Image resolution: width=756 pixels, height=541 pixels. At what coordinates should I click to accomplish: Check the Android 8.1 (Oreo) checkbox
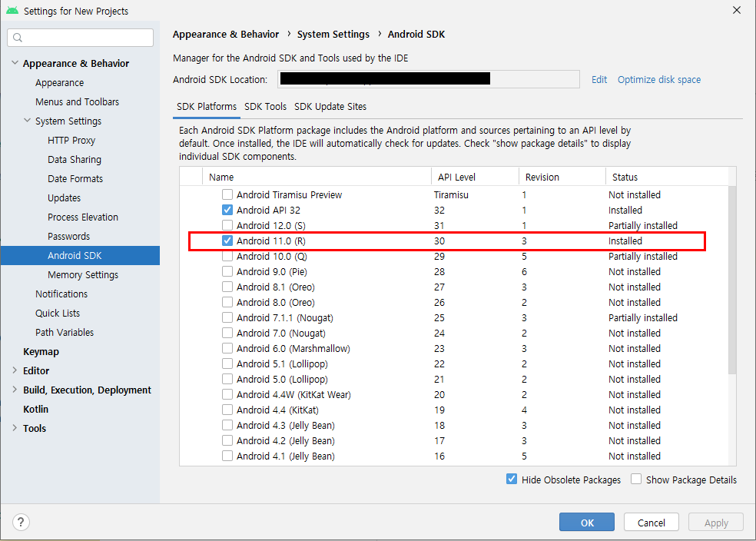pos(227,287)
